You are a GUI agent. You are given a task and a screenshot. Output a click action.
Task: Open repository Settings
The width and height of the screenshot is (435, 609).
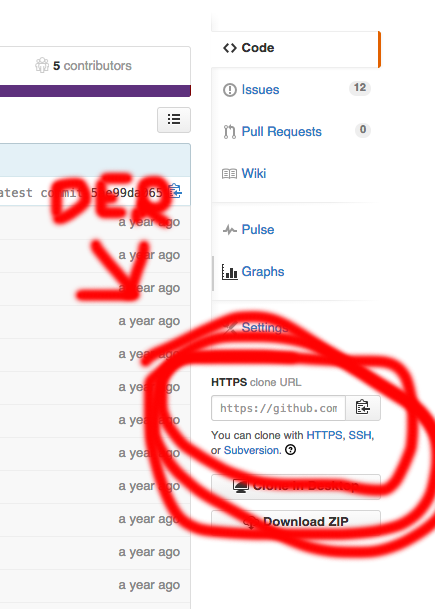tap(265, 327)
